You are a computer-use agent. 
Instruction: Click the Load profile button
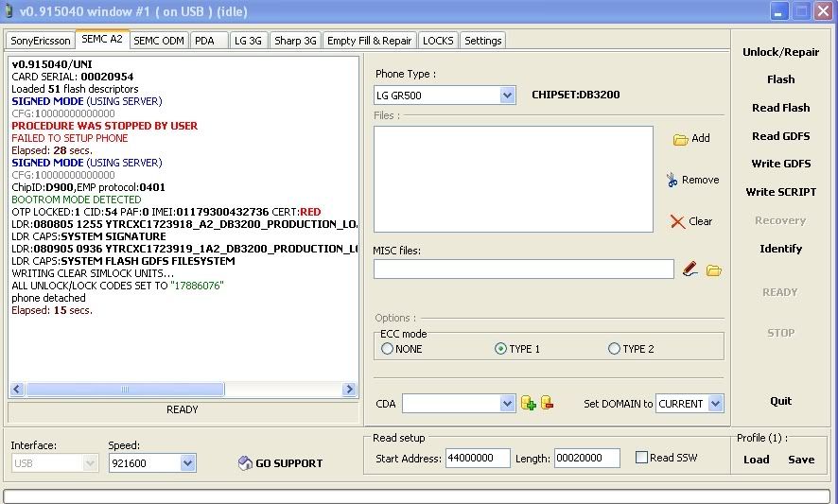point(757,460)
